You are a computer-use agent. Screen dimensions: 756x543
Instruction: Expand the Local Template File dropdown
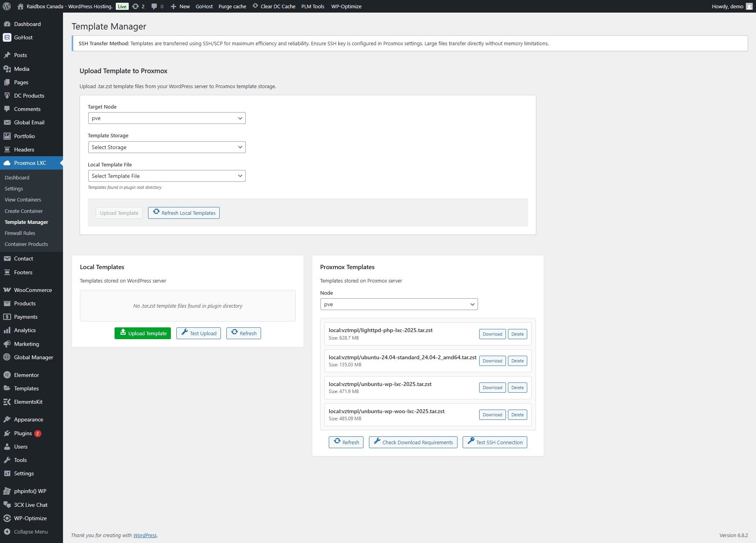[x=167, y=176]
